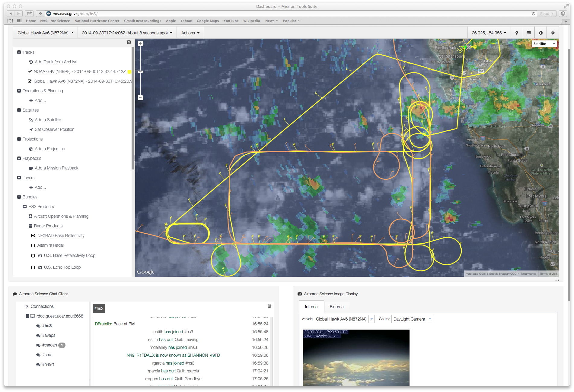The height and width of the screenshot is (392, 574).
Task: Switch to the External tab
Action: click(x=337, y=307)
